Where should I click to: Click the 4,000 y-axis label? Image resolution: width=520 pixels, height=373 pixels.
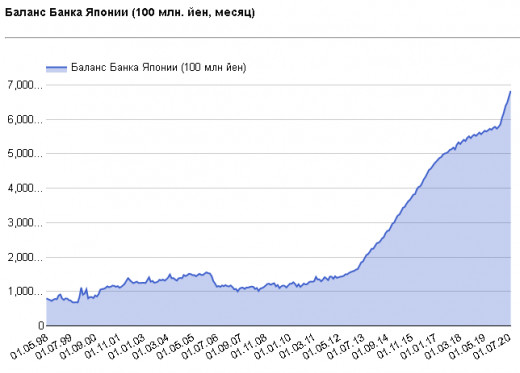pyautogui.click(x=25, y=188)
